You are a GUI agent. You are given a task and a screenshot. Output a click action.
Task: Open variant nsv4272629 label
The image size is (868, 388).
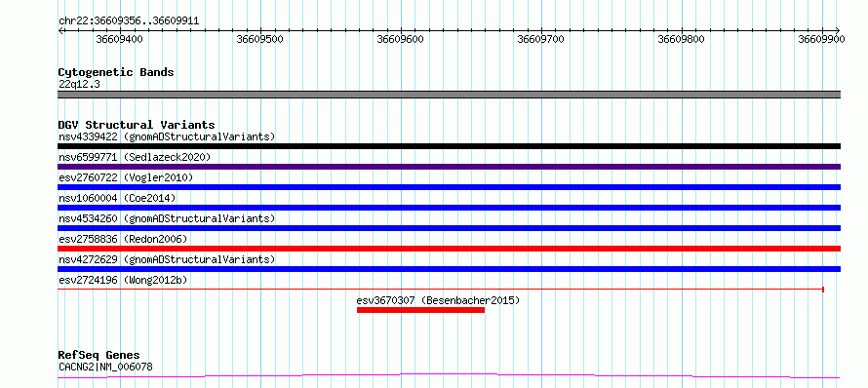[167, 259]
